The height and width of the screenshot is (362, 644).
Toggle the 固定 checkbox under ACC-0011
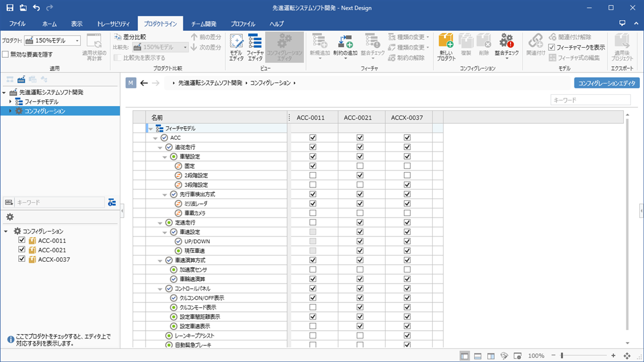(313, 166)
